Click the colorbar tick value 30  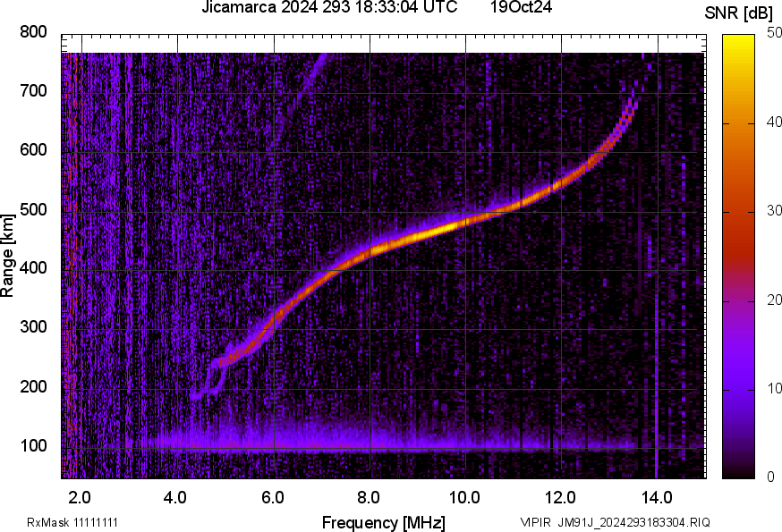click(x=774, y=211)
